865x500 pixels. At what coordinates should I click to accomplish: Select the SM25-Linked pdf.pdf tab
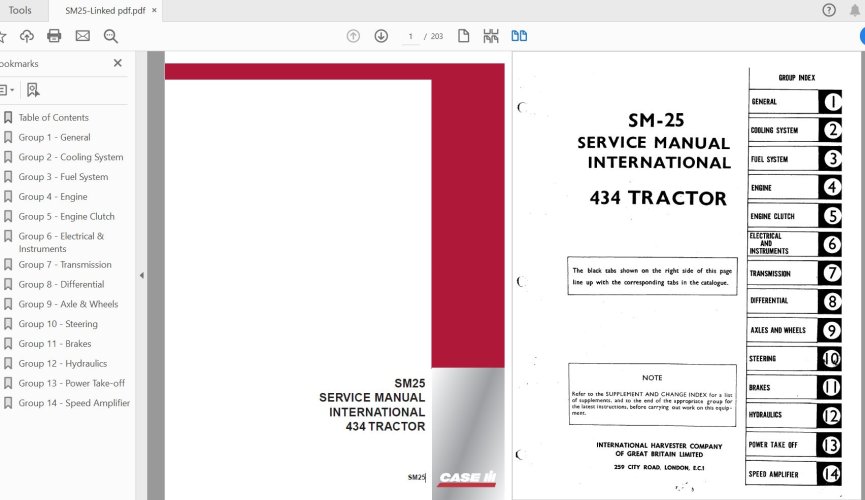[103, 10]
